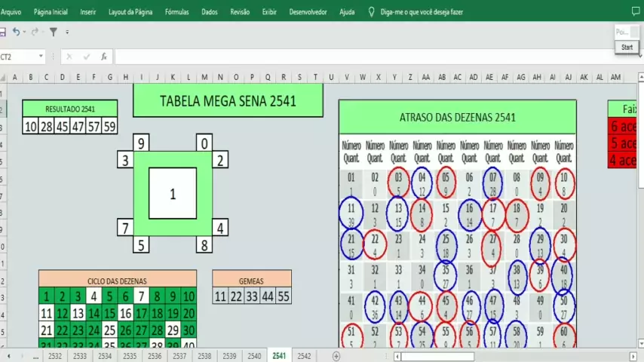Open the Layout da Página tab

point(130,12)
